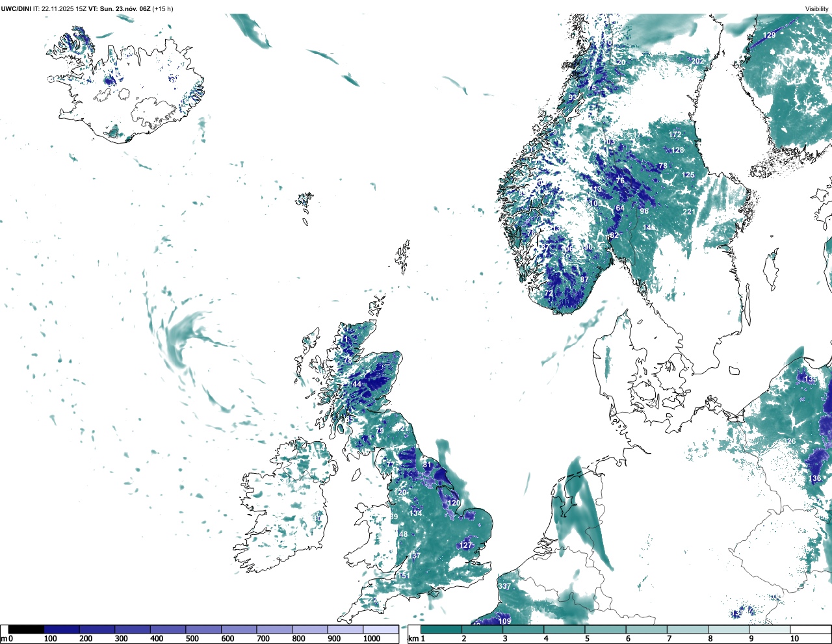Click the value '82' near Oslo area

(614, 235)
